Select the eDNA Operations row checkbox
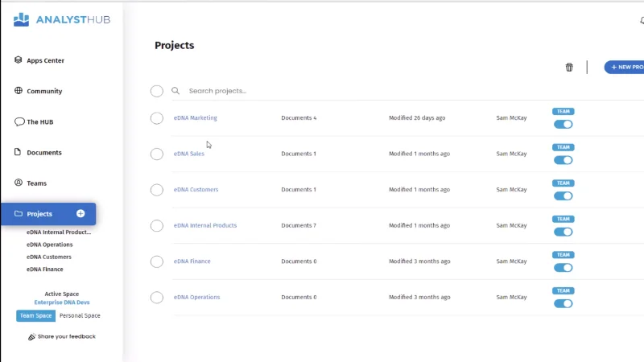 (x=156, y=298)
